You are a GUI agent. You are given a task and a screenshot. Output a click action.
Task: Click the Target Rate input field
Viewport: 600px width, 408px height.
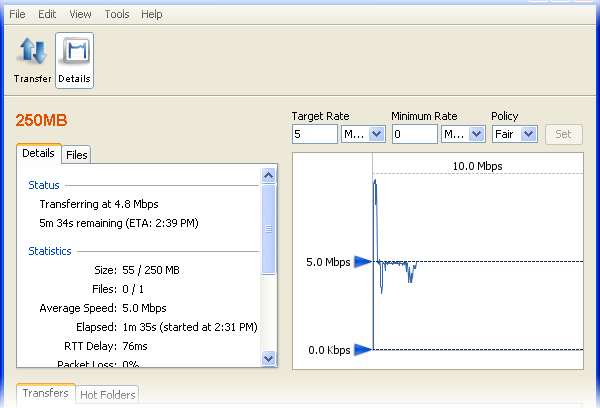[x=315, y=134]
